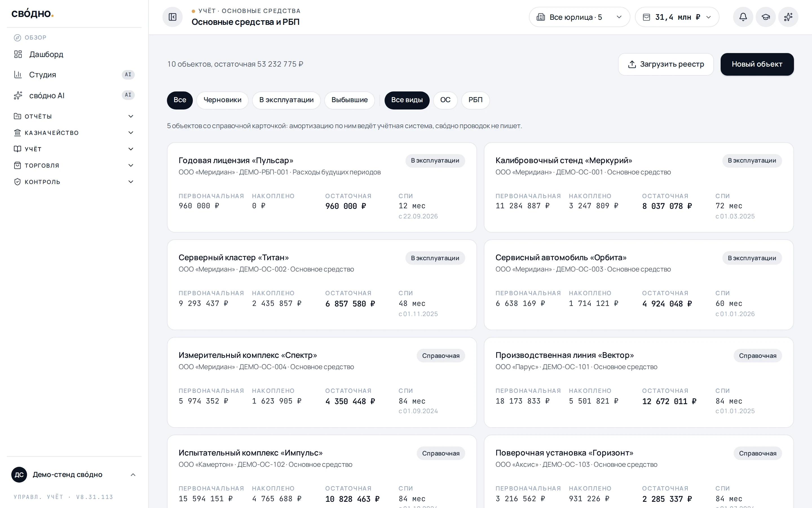Viewport: 812px width, 508px height.
Task: Open the Все юрлица · 5 dropdown
Action: pyautogui.click(x=579, y=17)
